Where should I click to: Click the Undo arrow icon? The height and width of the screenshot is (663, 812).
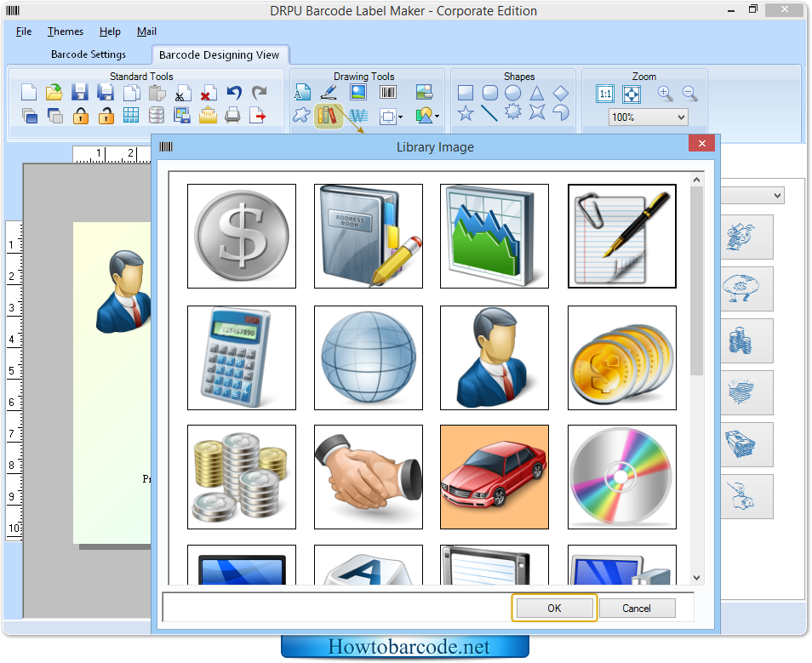[234, 93]
